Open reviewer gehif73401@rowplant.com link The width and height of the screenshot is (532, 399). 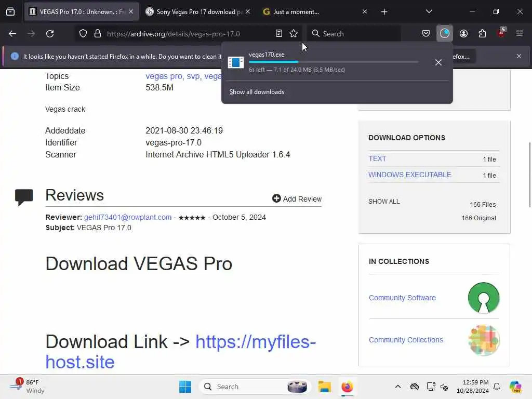[128, 217]
